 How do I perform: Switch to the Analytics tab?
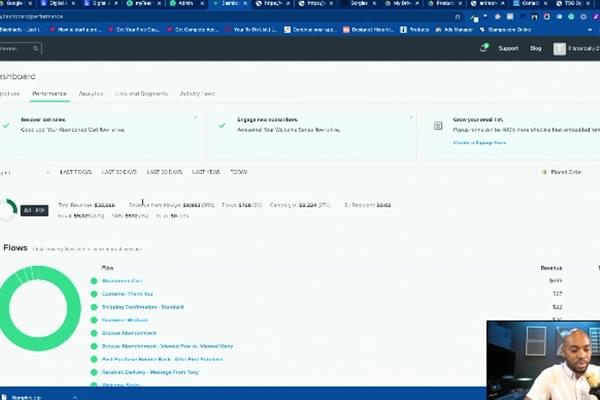coord(91,93)
